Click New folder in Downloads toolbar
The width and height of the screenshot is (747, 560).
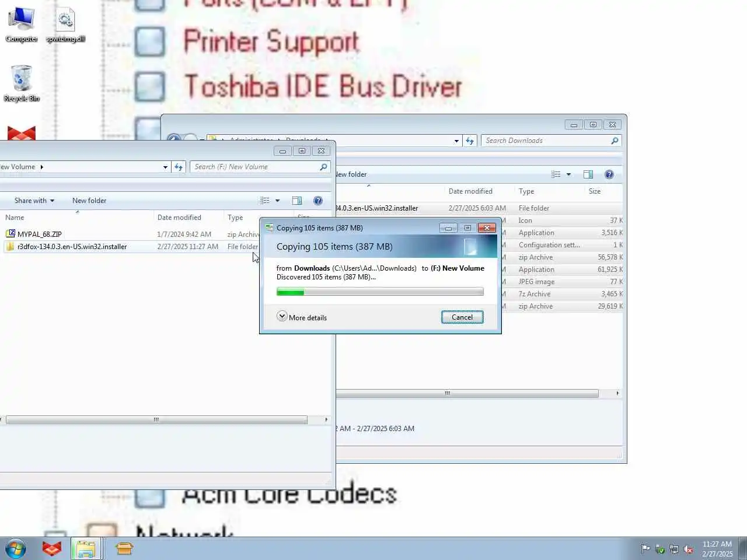click(x=351, y=174)
